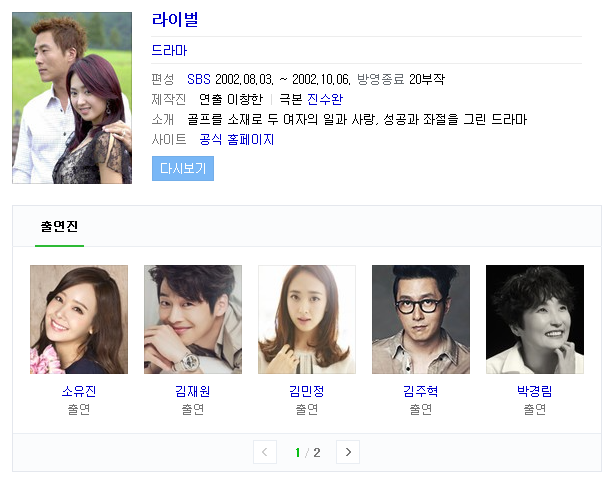The height and width of the screenshot is (482, 613).
Task: Go to next cast page arrow
Action: click(348, 452)
